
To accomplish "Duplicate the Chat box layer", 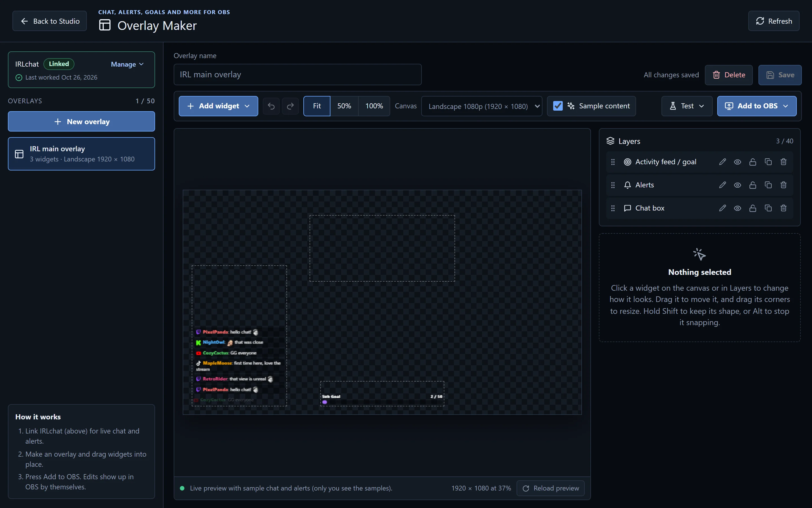I will pos(768,208).
